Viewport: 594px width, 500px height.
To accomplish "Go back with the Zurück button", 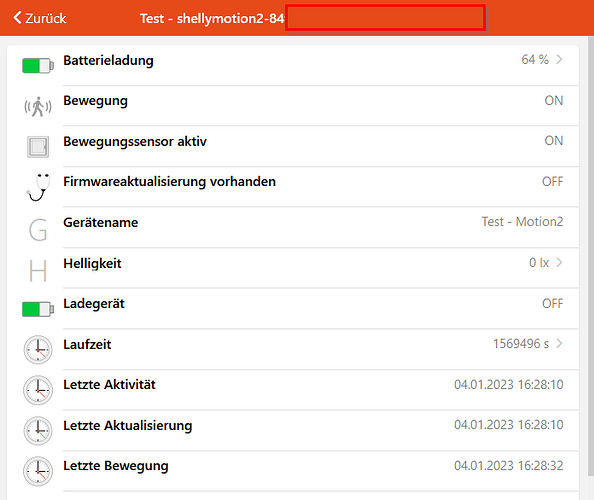I will [39, 18].
